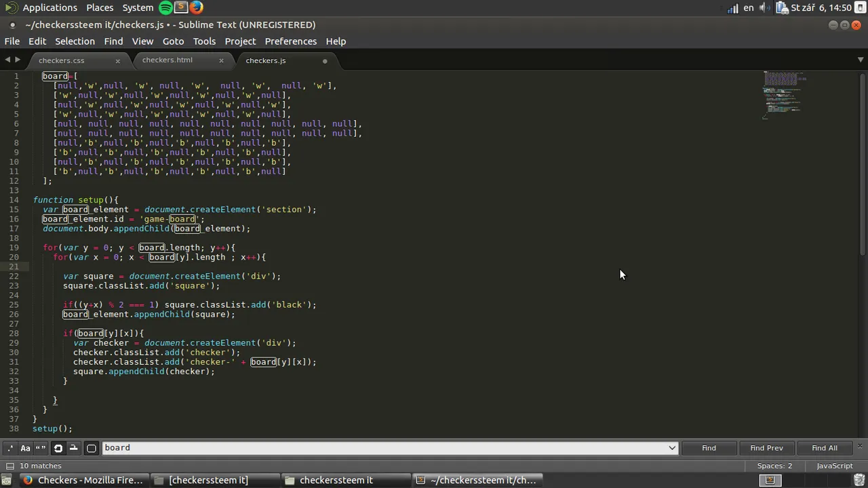
Task: Toggle wrap-around search option
Action: pyautogui.click(x=58, y=448)
